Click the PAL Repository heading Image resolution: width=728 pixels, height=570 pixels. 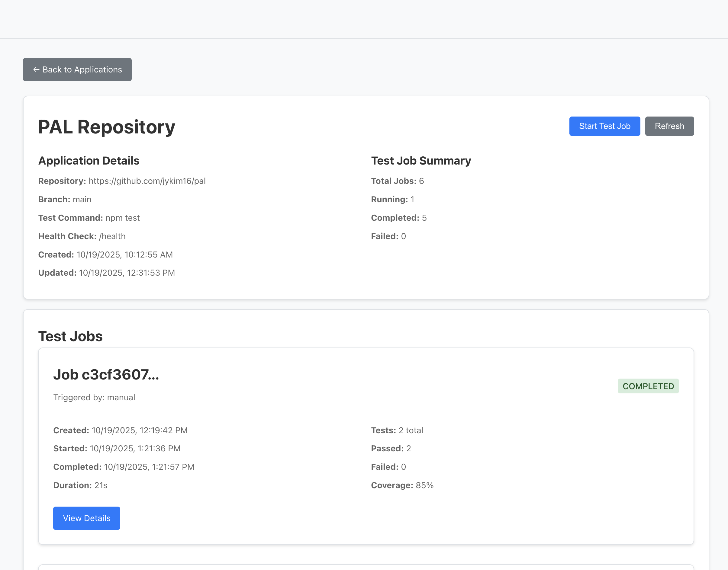[x=107, y=127]
